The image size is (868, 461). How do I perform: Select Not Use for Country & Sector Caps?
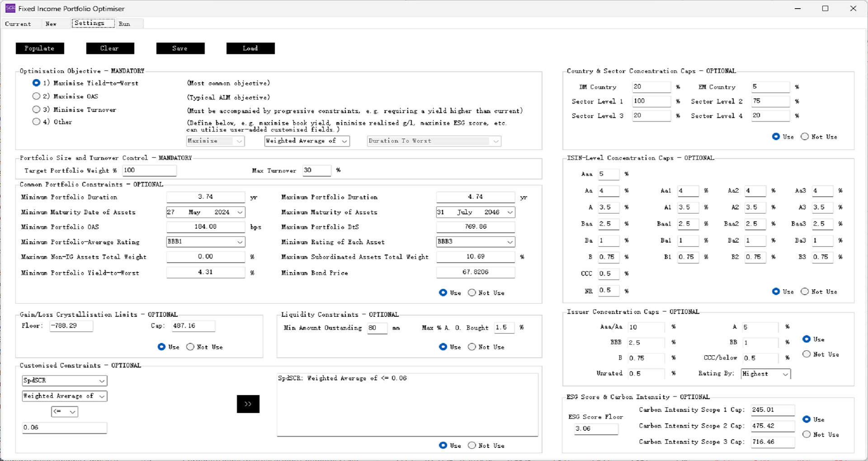coord(805,136)
